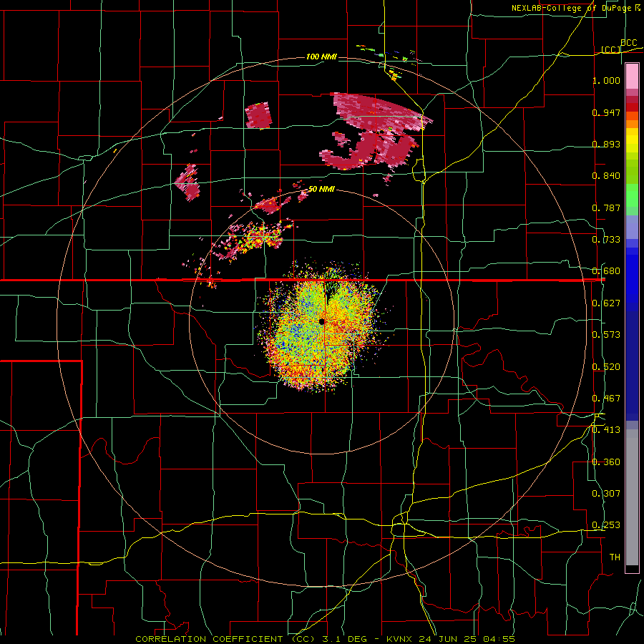Click the 0.360 scale label
Viewport: 644px width, 644px height.
pyautogui.click(x=606, y=462)
